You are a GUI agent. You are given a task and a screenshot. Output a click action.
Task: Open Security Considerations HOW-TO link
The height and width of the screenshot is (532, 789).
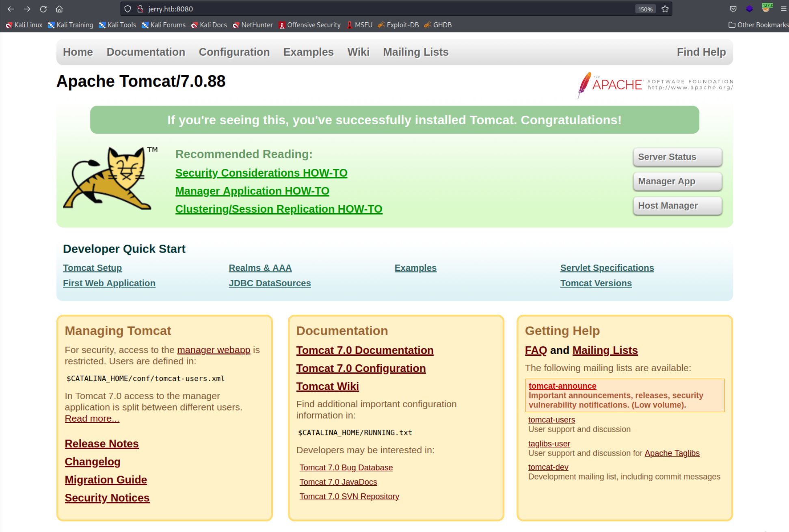tap(261, 173)
